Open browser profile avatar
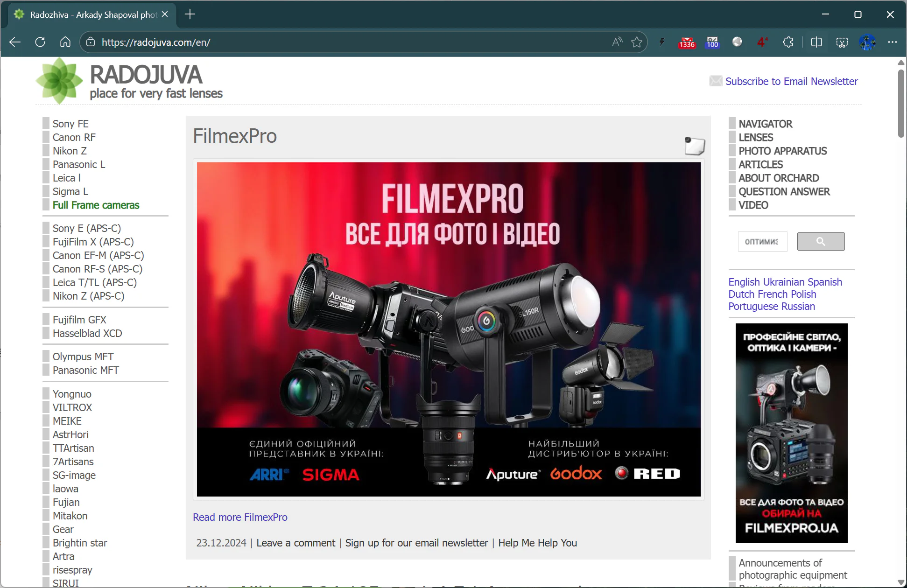This screenshot has height=588, width=907. [867, 42]
